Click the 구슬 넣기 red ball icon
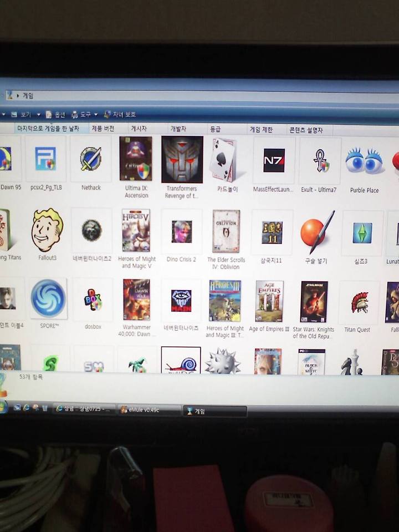399x532 pixels. click(x=318, y=232)
